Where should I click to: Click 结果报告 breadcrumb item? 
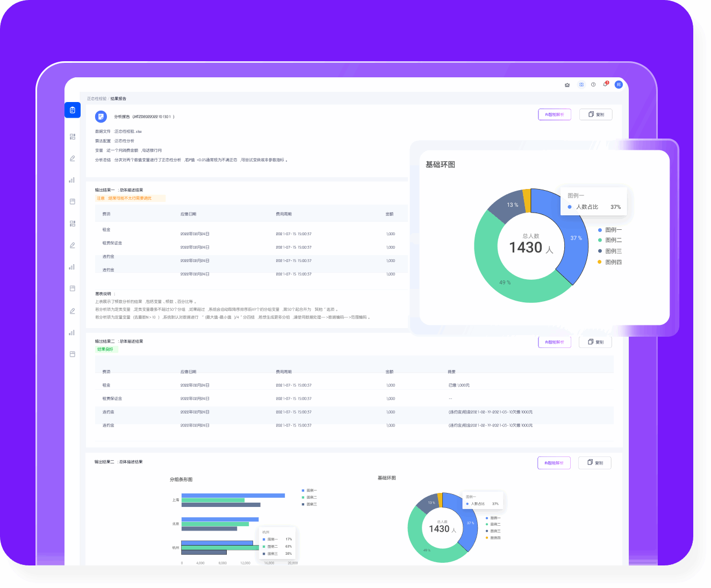pyautogui.click(x=118, y=99)
